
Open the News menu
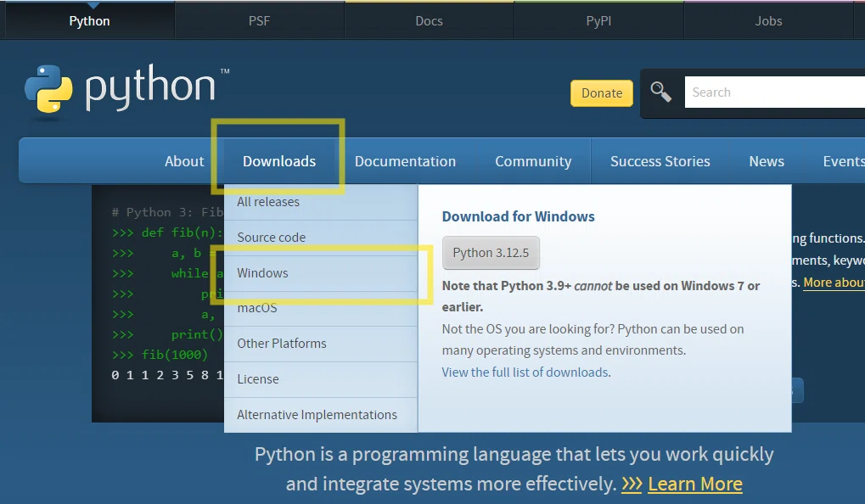click(767, 161)
